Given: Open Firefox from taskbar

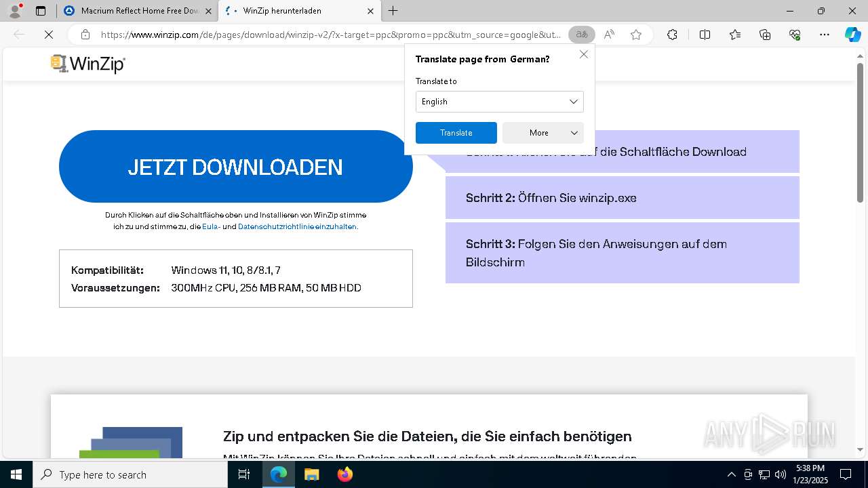Looking at the screenshot, I should point(344,474).
